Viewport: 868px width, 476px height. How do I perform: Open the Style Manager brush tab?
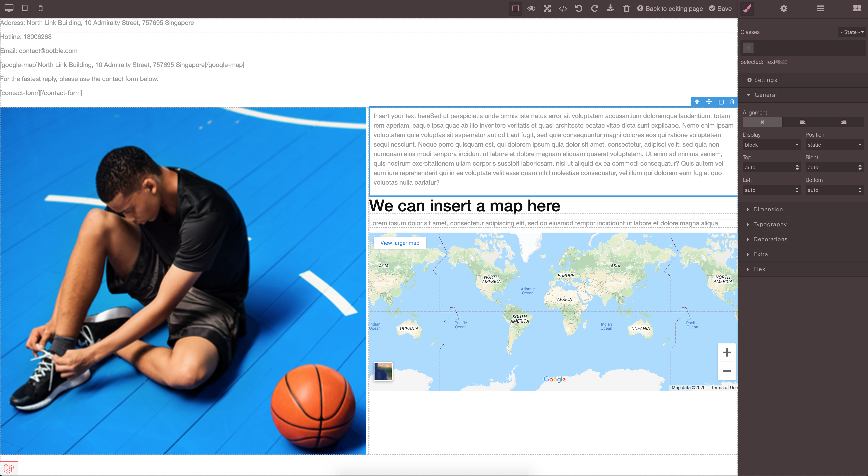coord(747,8)
